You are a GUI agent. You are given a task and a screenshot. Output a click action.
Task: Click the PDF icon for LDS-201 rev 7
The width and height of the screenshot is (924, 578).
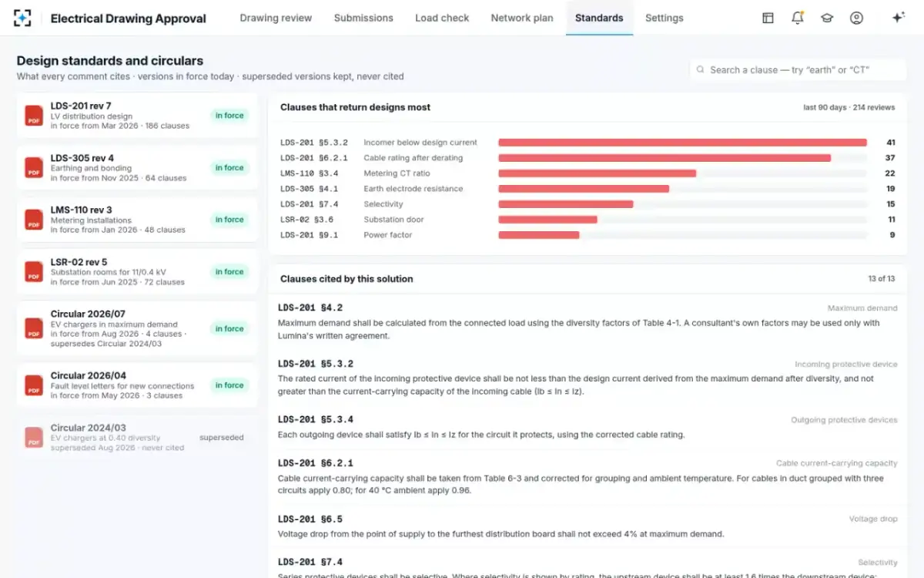[x=34, y=116]
